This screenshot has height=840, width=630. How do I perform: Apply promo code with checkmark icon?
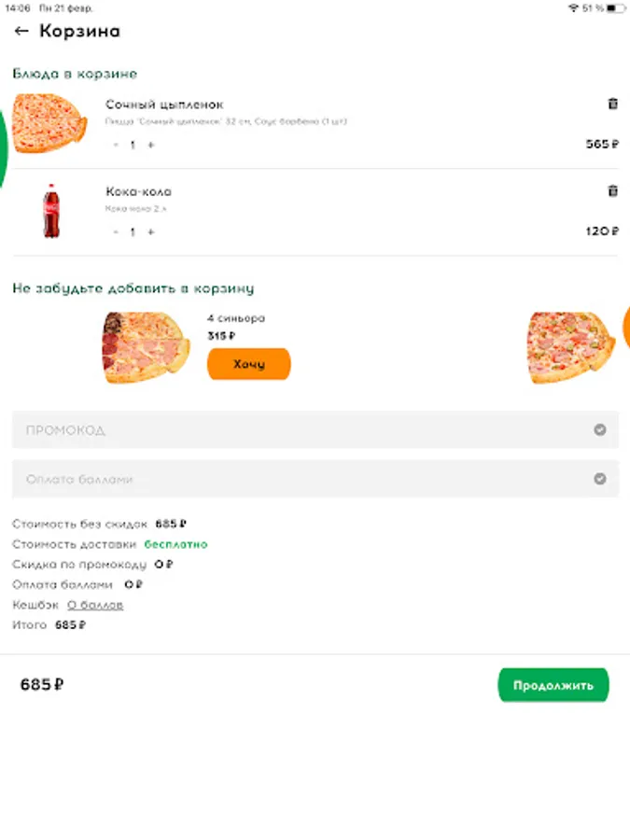(x=600, y=430)
